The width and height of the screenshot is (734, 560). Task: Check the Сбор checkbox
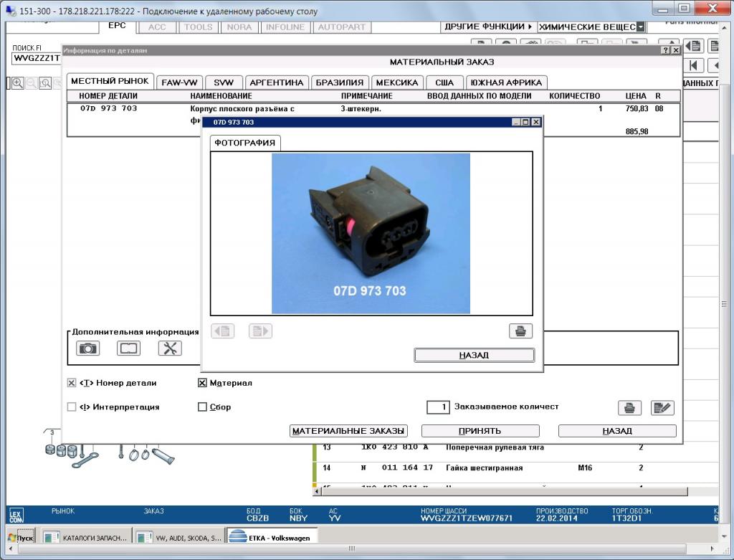coord(202,407)
